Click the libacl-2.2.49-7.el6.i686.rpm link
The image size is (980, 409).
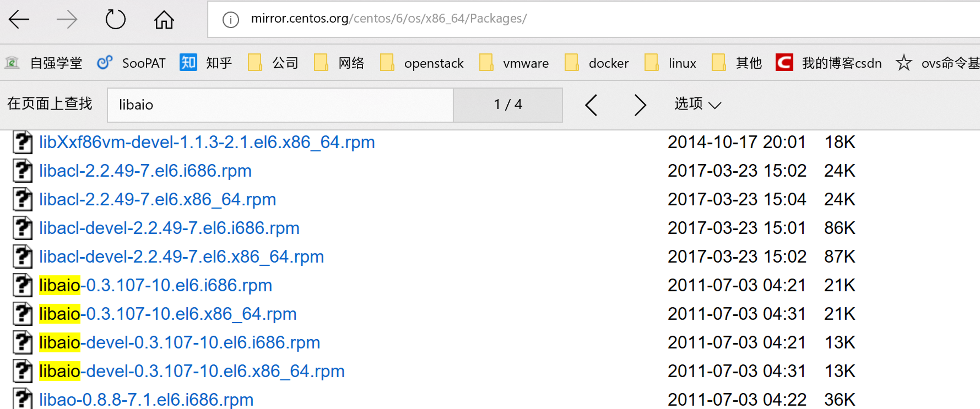tap(145, 171)
